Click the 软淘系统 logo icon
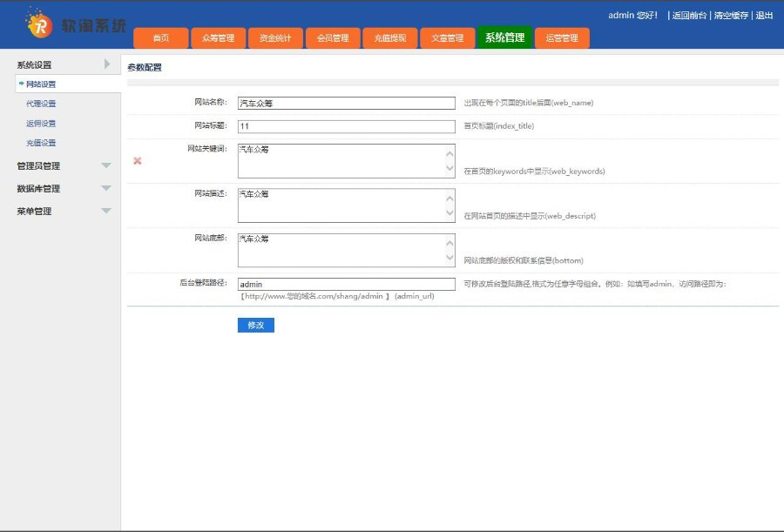The image size is (784, 532). coord(38,24)
